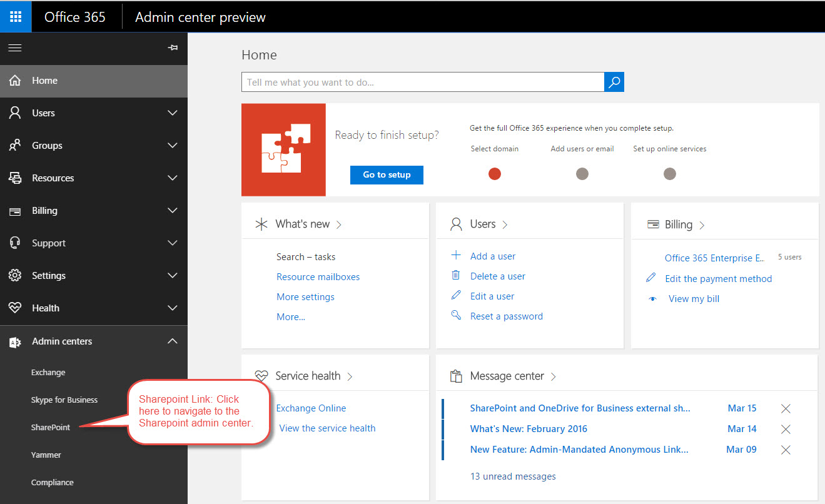
Task: Click the search magnifier button
Action: tap(614, 82)
